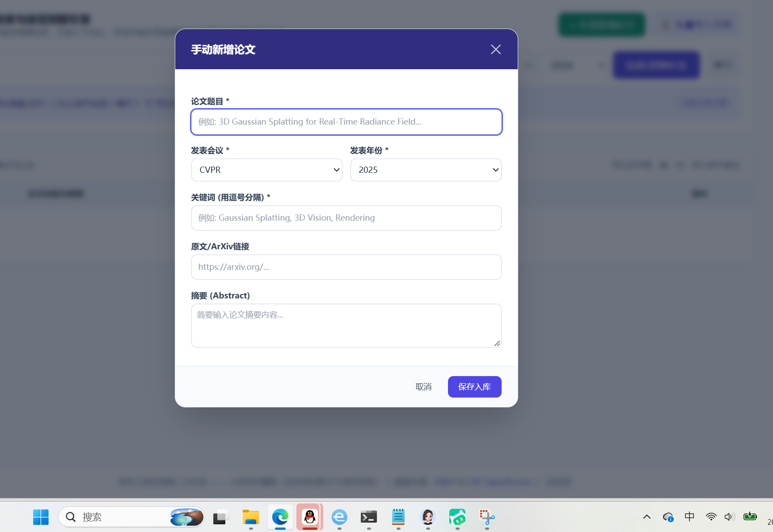Click into the 摘要 Abstract textarea
The image size is (773, 532).
pos(346,326)
